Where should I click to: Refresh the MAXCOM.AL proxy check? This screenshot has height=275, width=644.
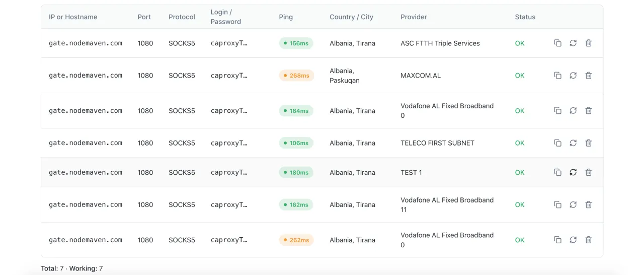tap(573, 76)
